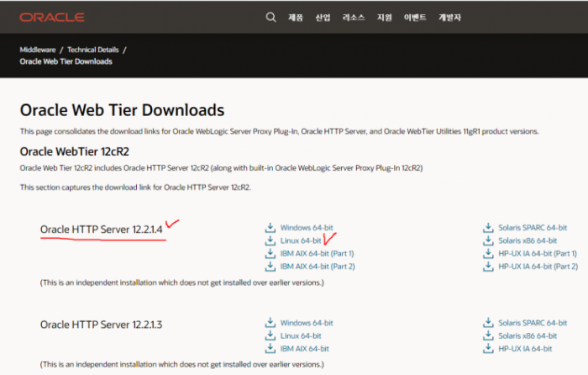Click the Oracle WebTier 12cR2 heading
The image size is (588, 375).
click(74, 151)
